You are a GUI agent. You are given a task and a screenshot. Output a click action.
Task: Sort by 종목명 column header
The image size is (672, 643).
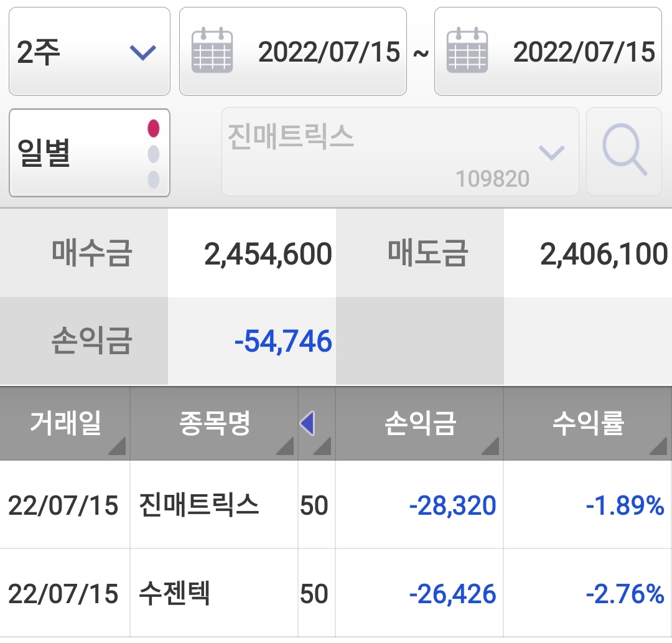[214, 423]
